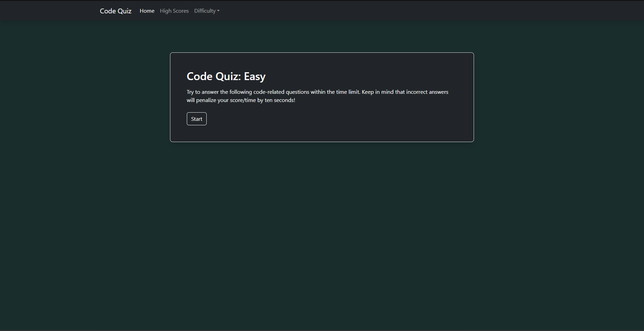Click 'penalize your score/time' text
This screenshot has height=331, width=644.
pos(226,100)
